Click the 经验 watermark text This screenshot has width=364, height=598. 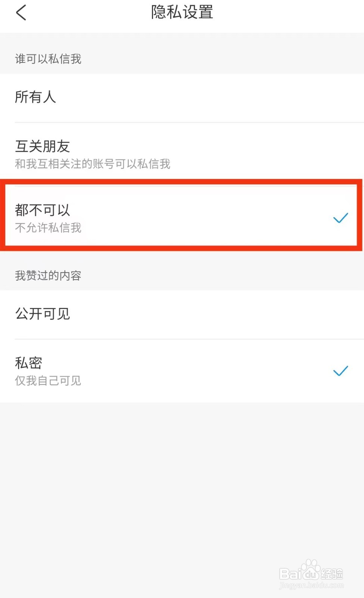click(x=332, y=574)
